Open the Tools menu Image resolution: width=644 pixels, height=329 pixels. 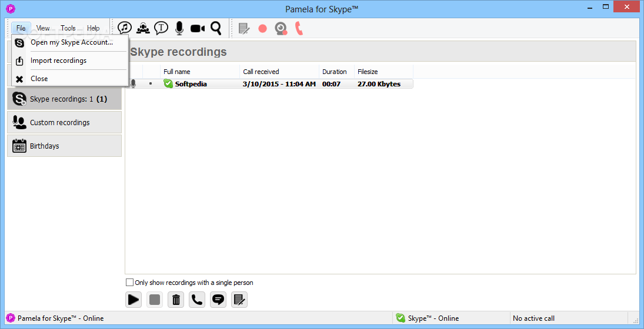click(68, 28)
